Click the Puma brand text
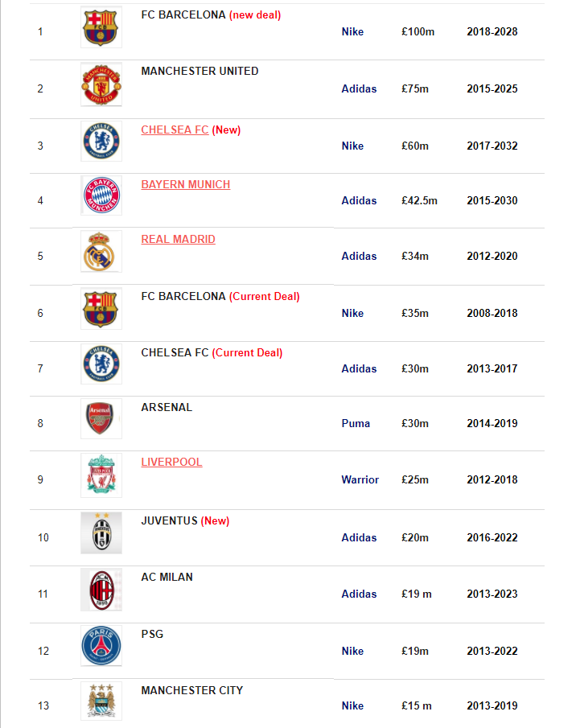 [x=356, y=423]
